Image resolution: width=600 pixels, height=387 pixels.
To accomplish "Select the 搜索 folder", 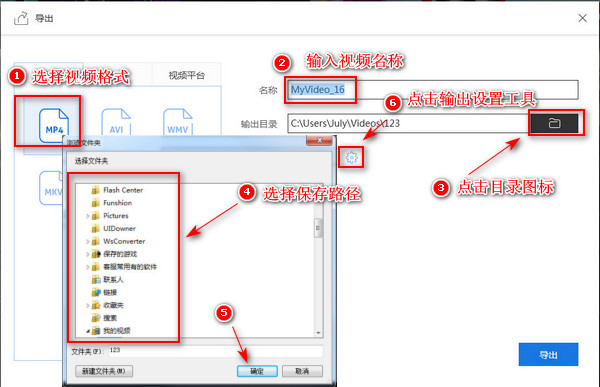I will (110, 318).
